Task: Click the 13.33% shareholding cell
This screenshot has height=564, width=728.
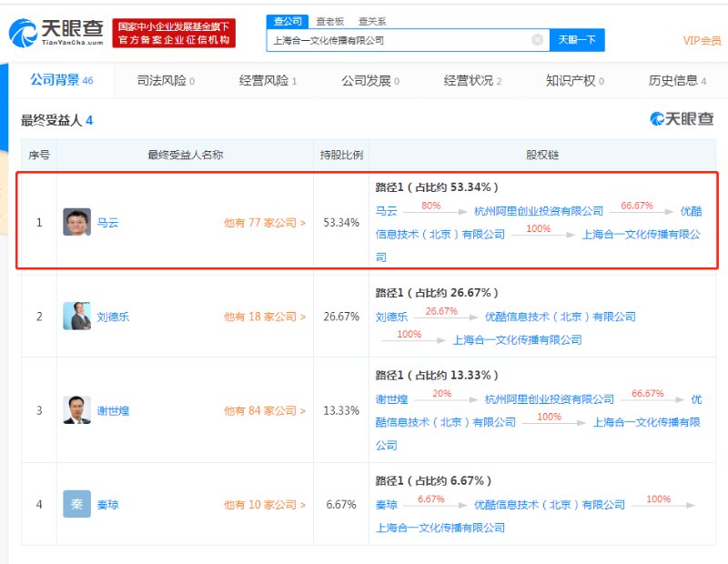Action: [x=341, y=411]
